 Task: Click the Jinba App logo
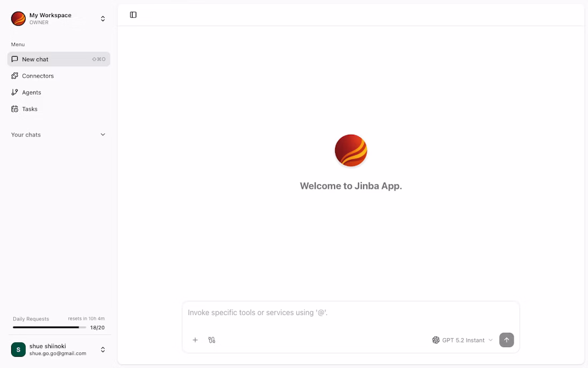tap(351, 150)
